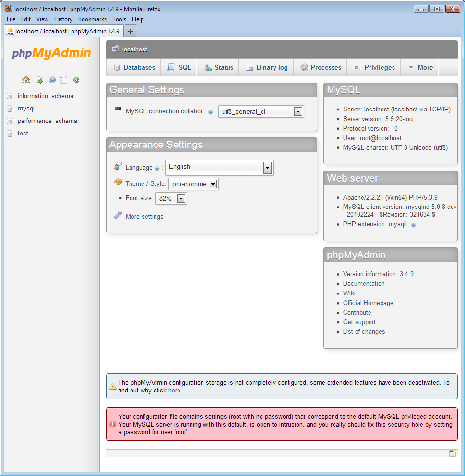The image size is (465, 476).
Task: Open the Bookmarks menu
Action: [92, 19]
